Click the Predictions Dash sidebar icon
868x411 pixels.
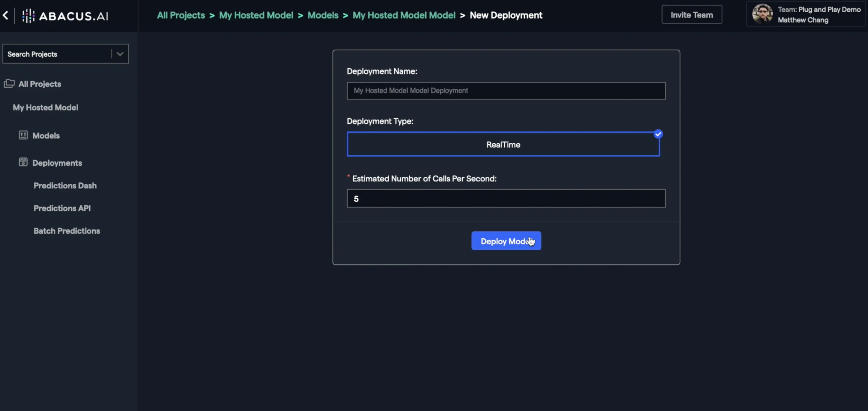[65, 185]
